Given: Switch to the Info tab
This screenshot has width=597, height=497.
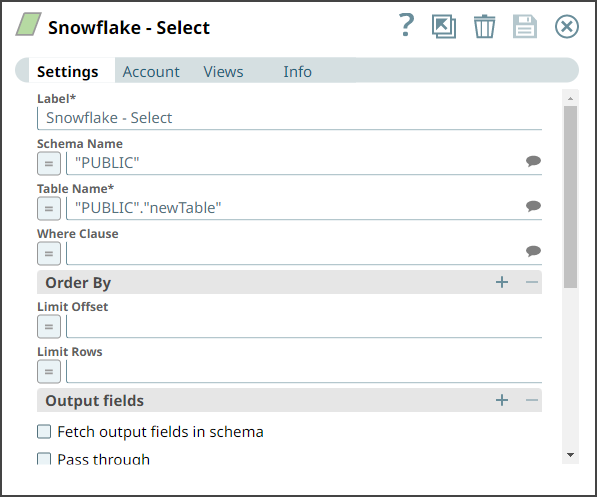Looking at the screenshot, I should click(x=297, y=71).
